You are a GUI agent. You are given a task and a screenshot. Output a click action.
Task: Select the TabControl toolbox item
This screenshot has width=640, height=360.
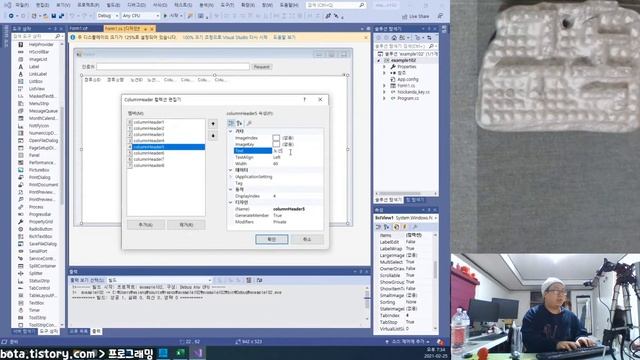[x=39, y=288]
